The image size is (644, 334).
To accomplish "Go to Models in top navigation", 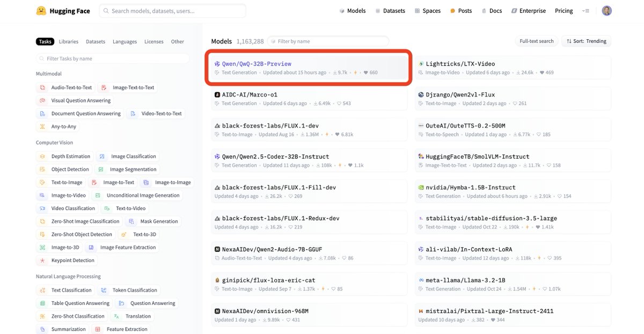I will click(x=352, y=11).
